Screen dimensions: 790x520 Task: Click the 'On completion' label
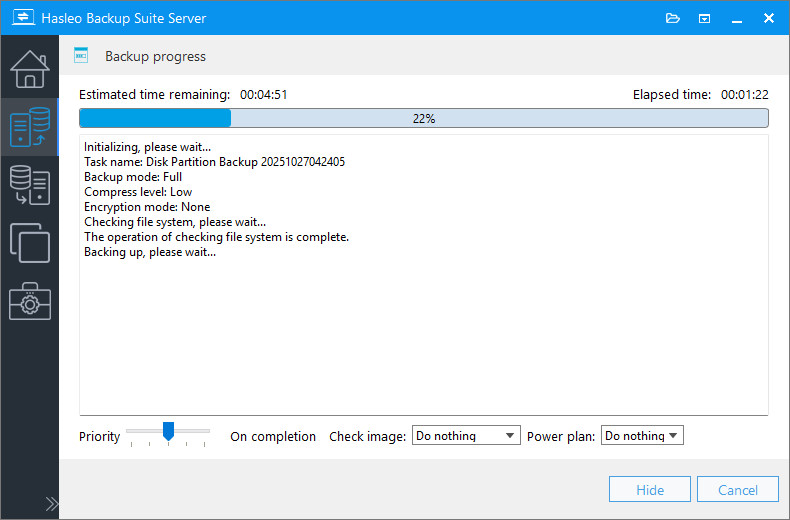[273, 436]
